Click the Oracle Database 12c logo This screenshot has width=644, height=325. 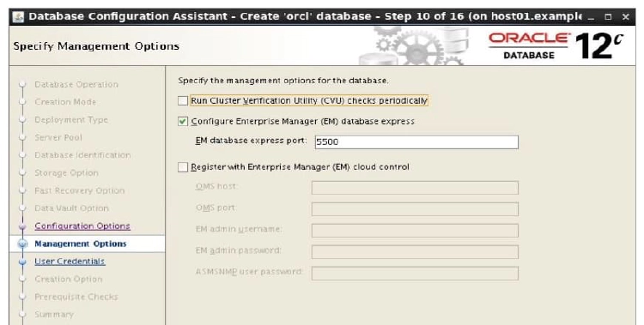point(556,46)
